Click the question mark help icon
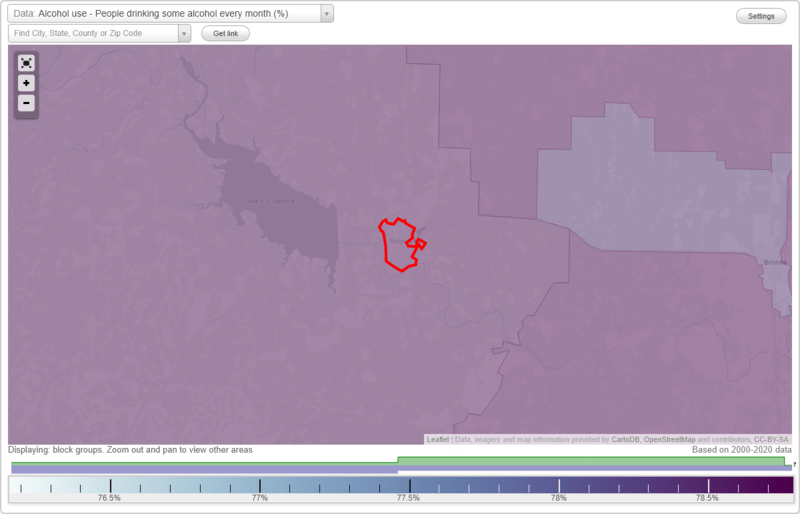 pyautogui.click(x=794, y=464)
